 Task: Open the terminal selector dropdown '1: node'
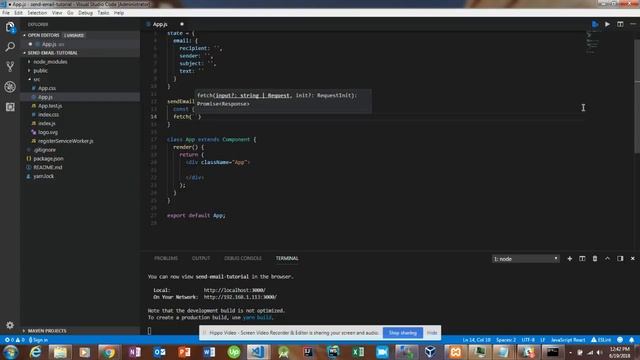(x=526, y=259)
